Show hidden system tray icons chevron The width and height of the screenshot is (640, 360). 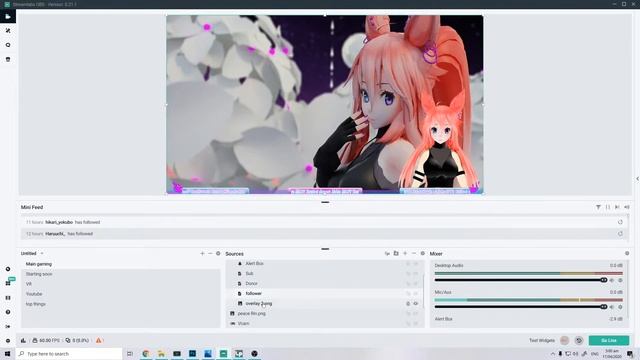553,353
